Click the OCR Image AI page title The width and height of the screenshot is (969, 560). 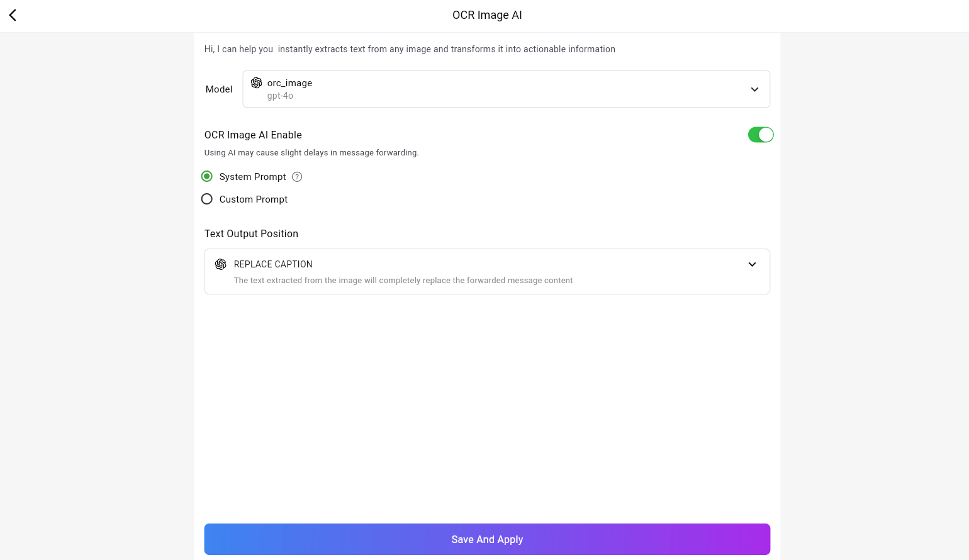(487, 15)
